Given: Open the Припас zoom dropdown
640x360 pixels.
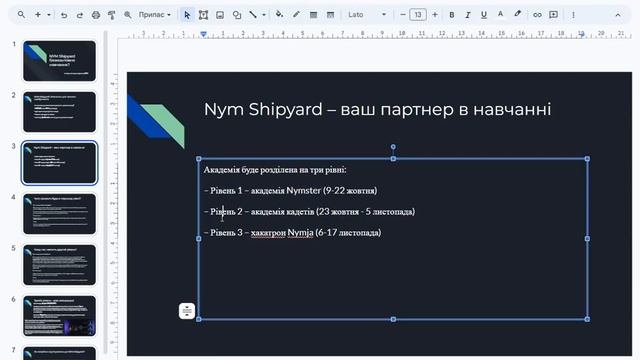Looking at the screenshot, I should pos(155,15).
